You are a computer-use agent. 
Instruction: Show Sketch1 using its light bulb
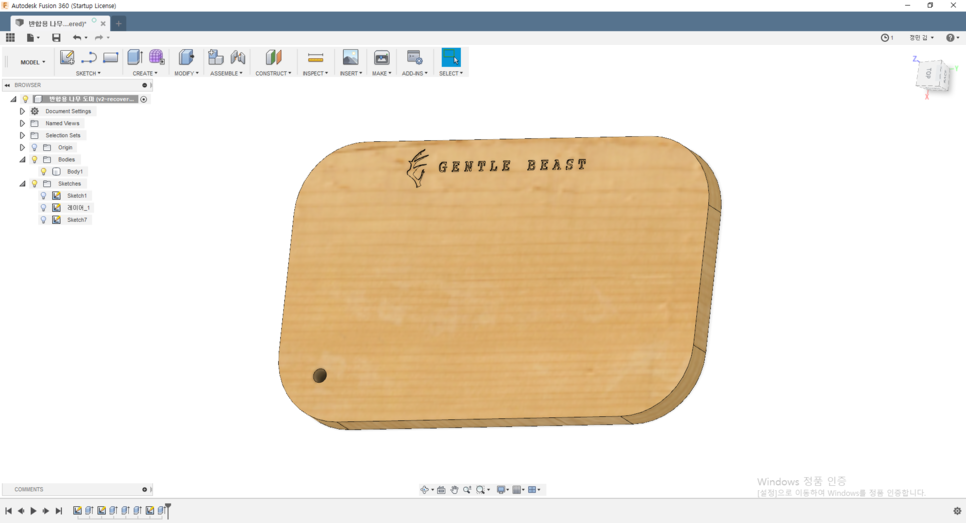pos(43,196)
